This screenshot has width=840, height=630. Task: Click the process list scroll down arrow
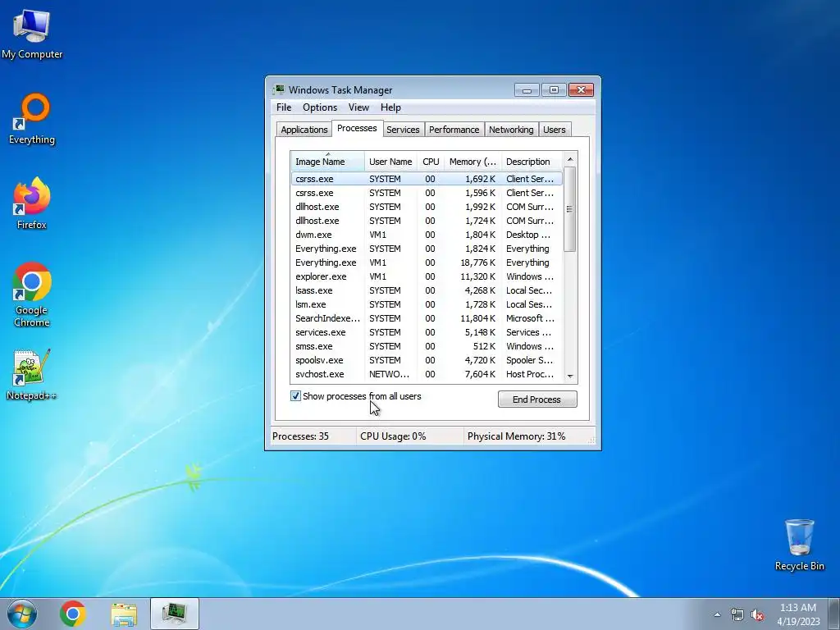point(570,376)
